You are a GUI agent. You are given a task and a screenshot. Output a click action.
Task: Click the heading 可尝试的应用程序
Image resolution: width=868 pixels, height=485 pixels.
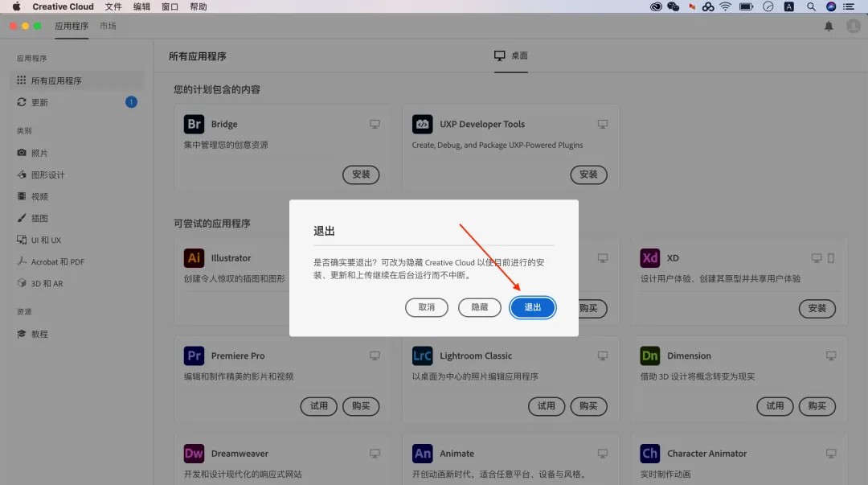pyautogui.click(x=212, y=224)
